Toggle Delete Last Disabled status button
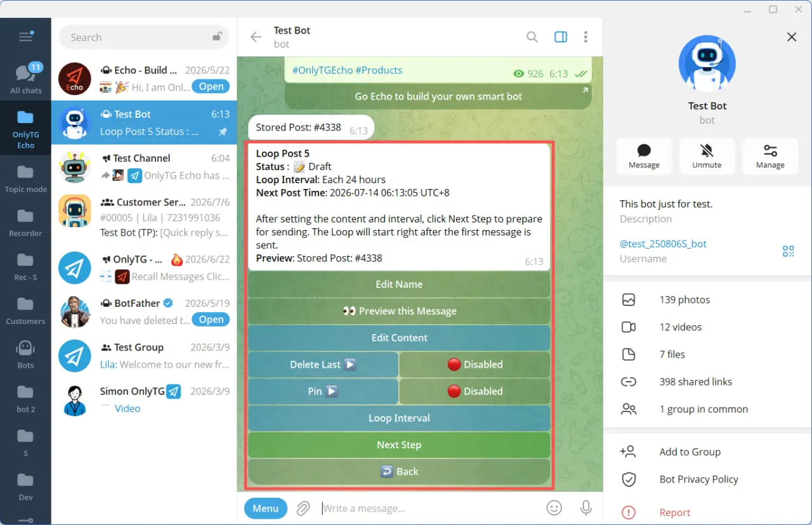Viewport: 812px width, 525px height. tap(475, 365)
